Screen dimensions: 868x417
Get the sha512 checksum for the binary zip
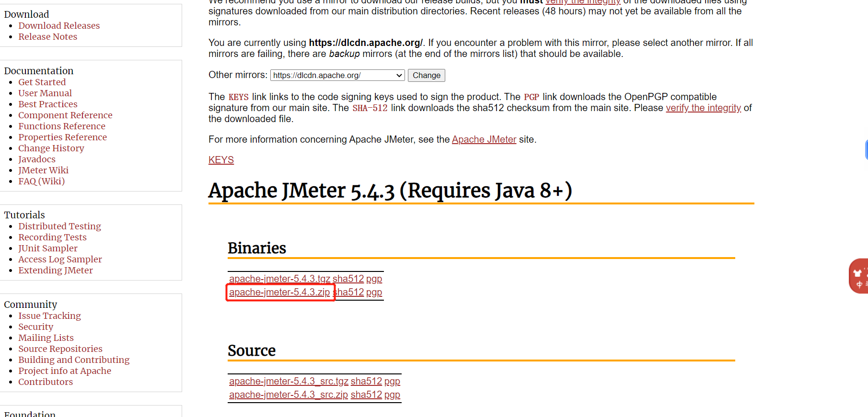(348, 292)
